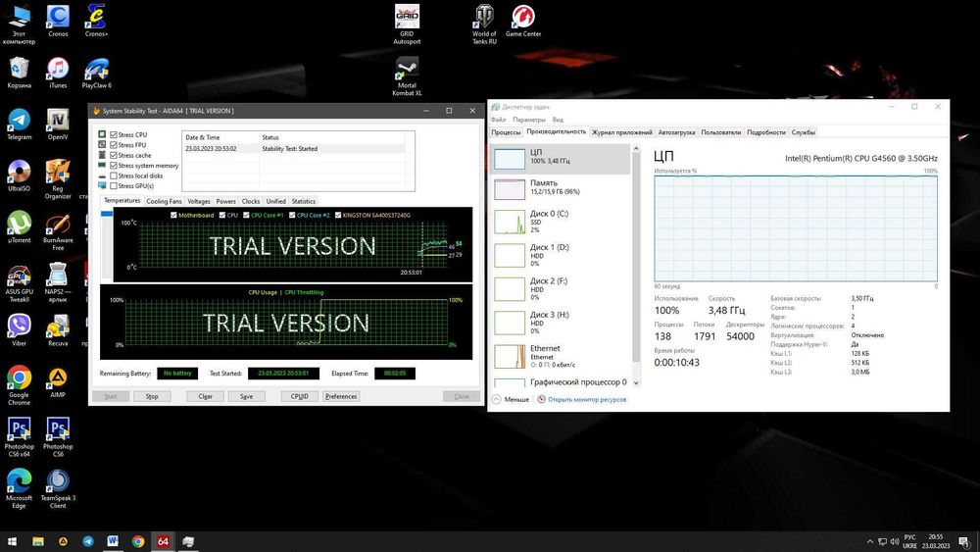Open the Game Center desktop shortcut
Image resolution: width=980 pixels, height=552 pixels.
tap(523, 21)
